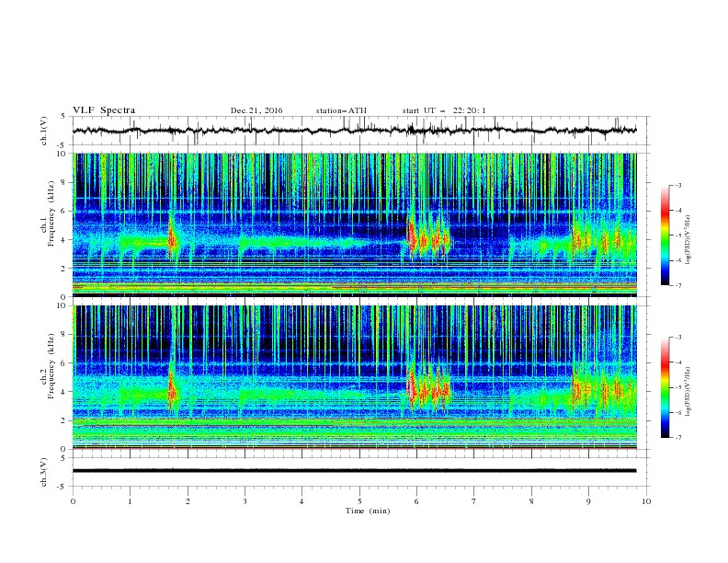Click the time axis tick label "10"
728x563 pixels.
pyautogui.click(x=646, y=501)
